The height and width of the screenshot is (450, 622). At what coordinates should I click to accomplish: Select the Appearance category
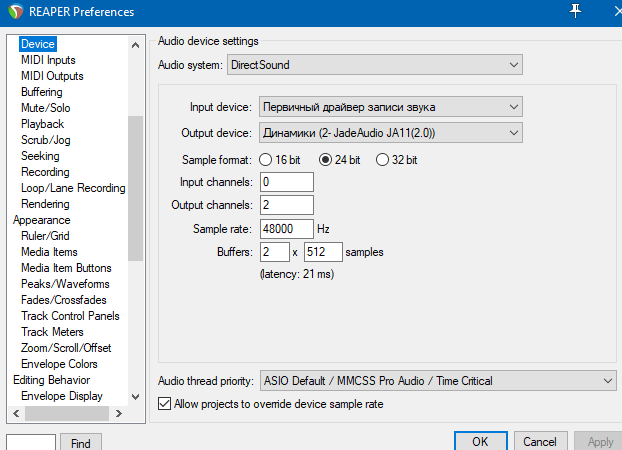41,220
